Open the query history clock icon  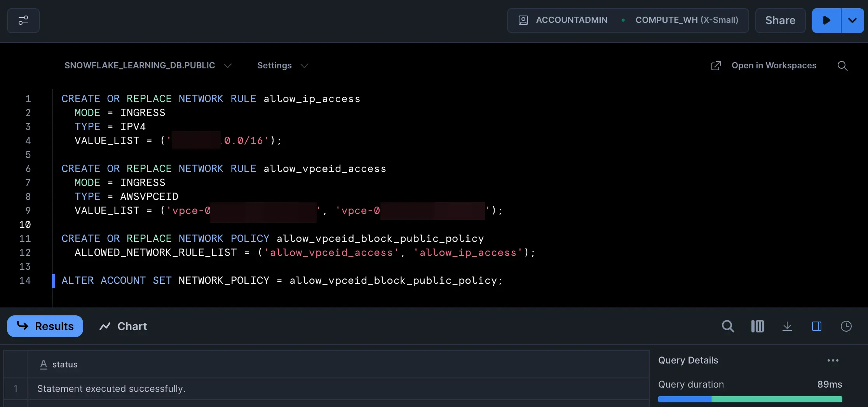click(x=846, y=326)
